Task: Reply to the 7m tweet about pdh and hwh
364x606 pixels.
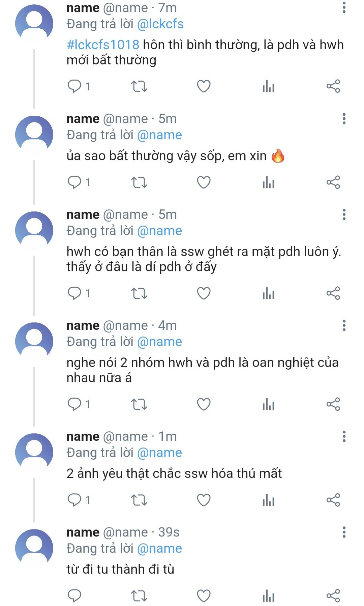Action: click(x=74, y=86)
